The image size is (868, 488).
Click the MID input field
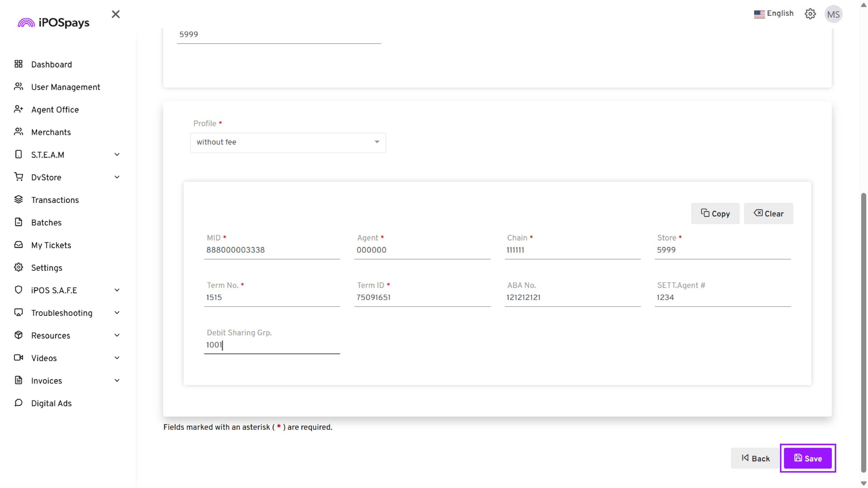[271, 250]
